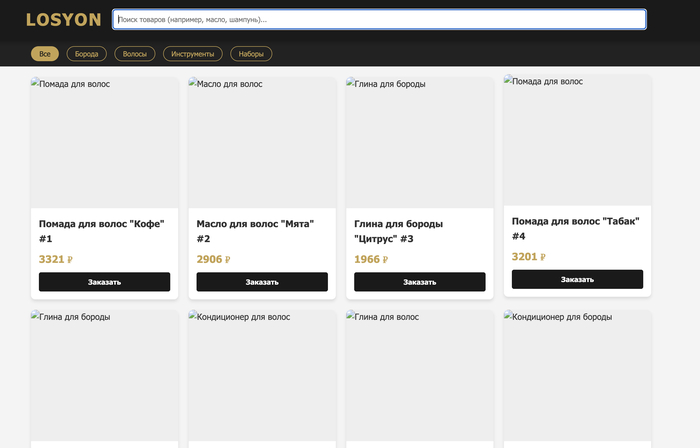This screenshot has width=700, height=448.
Task: Open the "Инструменты" category filter
Action: (x=193, y=54)
